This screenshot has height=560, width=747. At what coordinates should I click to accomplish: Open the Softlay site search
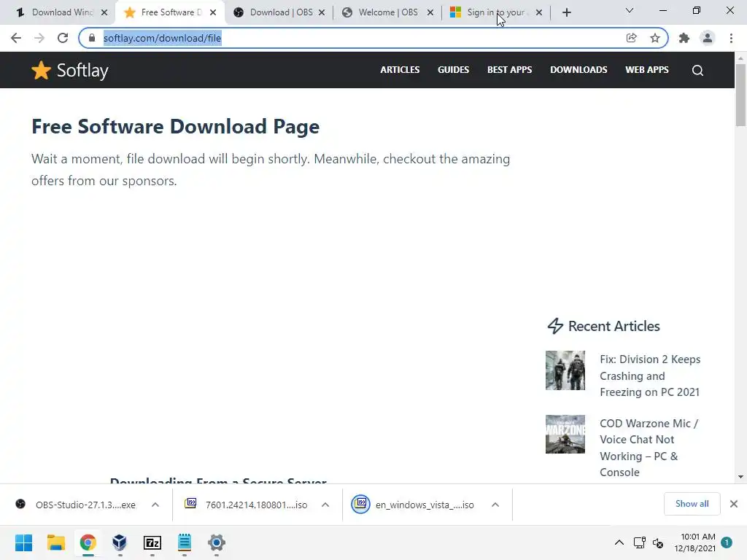[697, 71]
